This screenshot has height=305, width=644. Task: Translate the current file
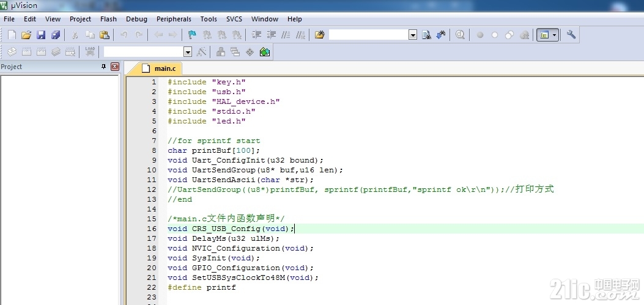pos(12,52)
